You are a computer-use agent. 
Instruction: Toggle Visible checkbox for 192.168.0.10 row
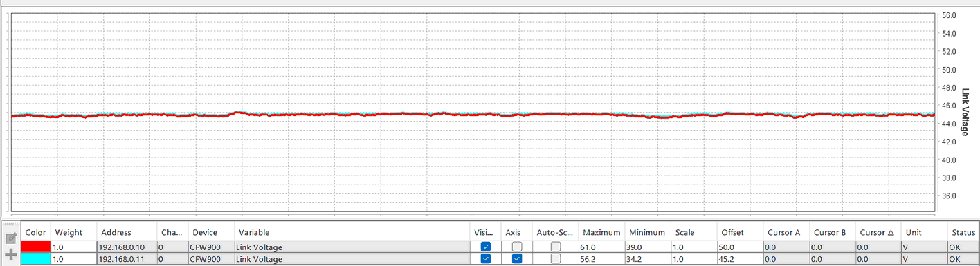[x=486, y=247]
